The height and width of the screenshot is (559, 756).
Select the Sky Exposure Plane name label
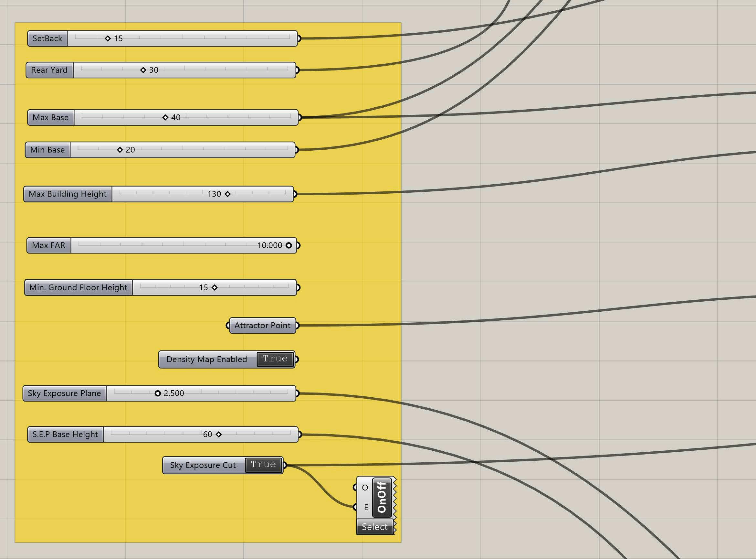click(x=65, y=393)
